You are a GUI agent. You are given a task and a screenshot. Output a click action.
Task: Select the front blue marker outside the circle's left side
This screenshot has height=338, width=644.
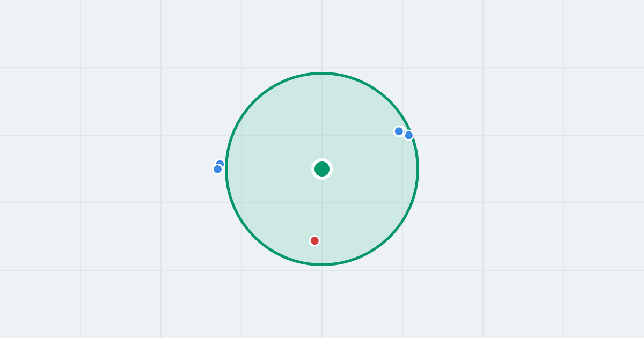(217, 170)
